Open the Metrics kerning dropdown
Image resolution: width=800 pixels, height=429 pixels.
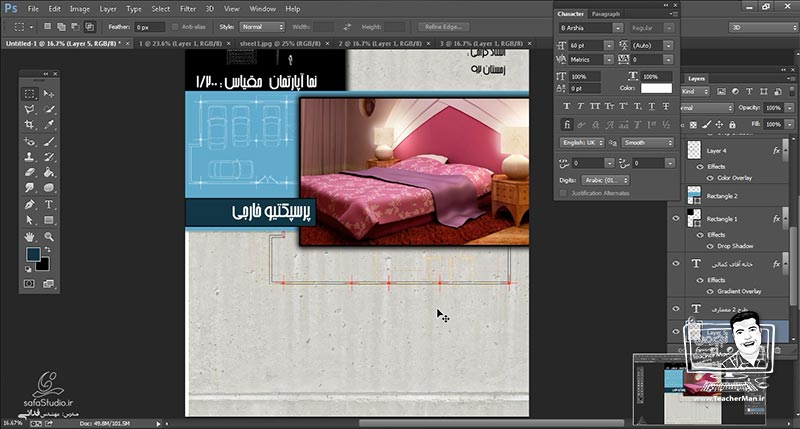609,60
